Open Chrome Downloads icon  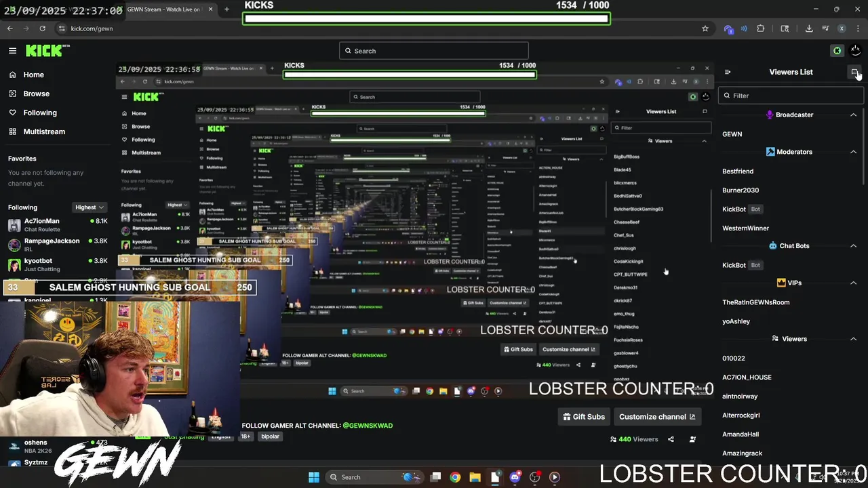coord(809,28)
